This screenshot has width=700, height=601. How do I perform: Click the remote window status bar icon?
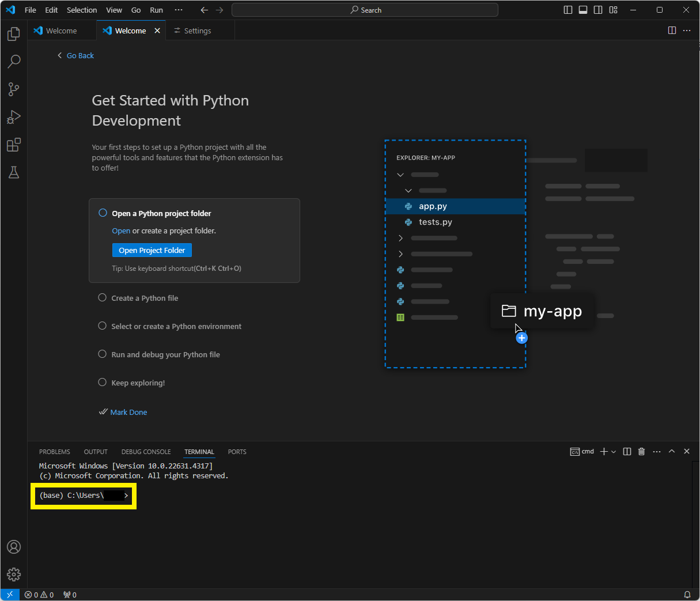click(10, 595)
